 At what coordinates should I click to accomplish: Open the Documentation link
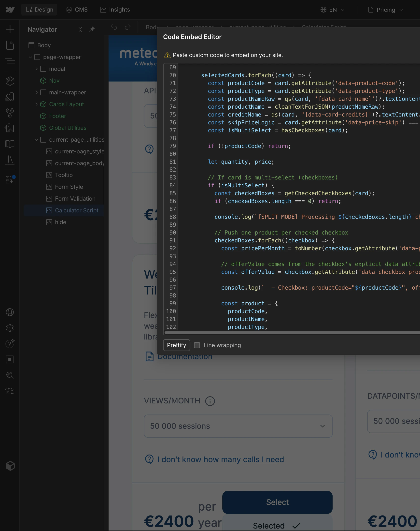pos(179,356)
